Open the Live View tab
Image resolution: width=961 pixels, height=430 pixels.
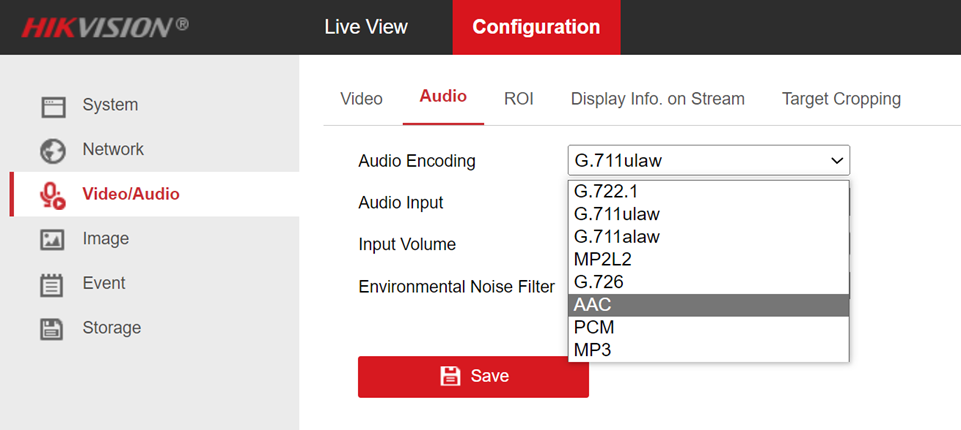coord(366,27)
